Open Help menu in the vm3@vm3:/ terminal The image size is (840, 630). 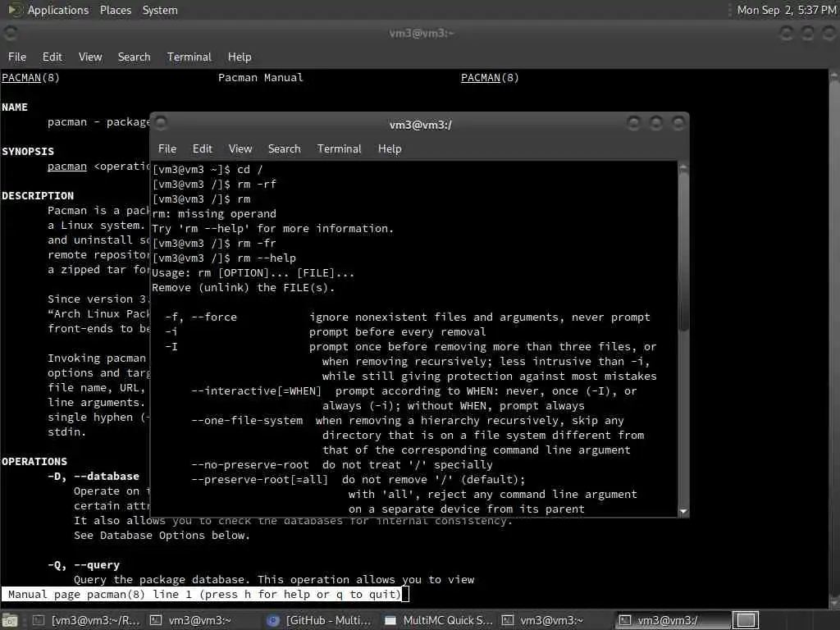pos(390,149)
